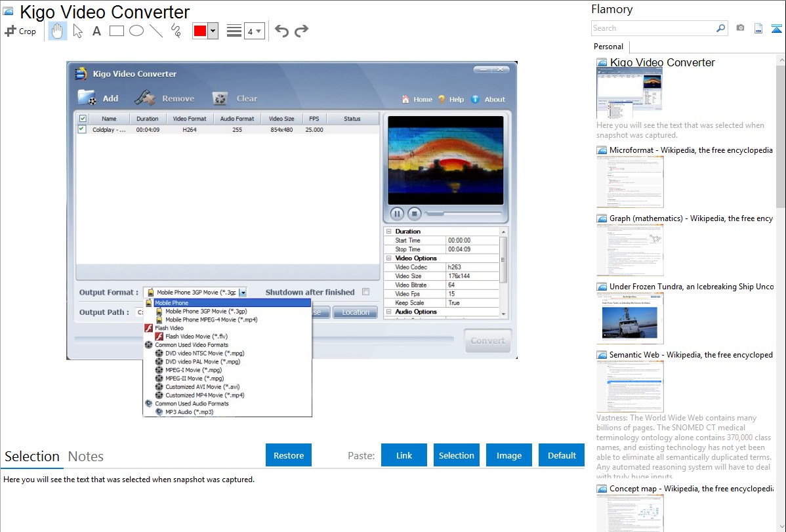Choose DVD video PAL Movie (*.mpg)
Image resolution: width=786 pixels, height=532 pixels.
pos(203,361)
